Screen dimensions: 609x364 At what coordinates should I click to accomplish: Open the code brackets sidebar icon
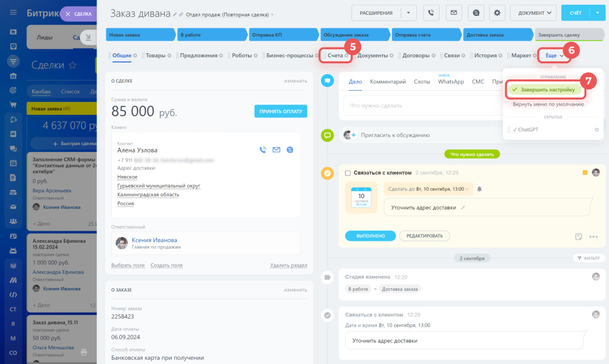pos(13,295)
